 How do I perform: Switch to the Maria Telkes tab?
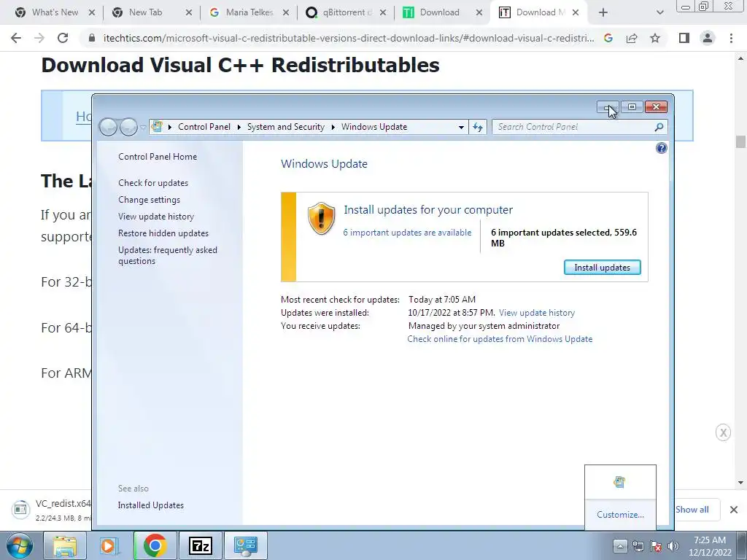pos(249,12)
